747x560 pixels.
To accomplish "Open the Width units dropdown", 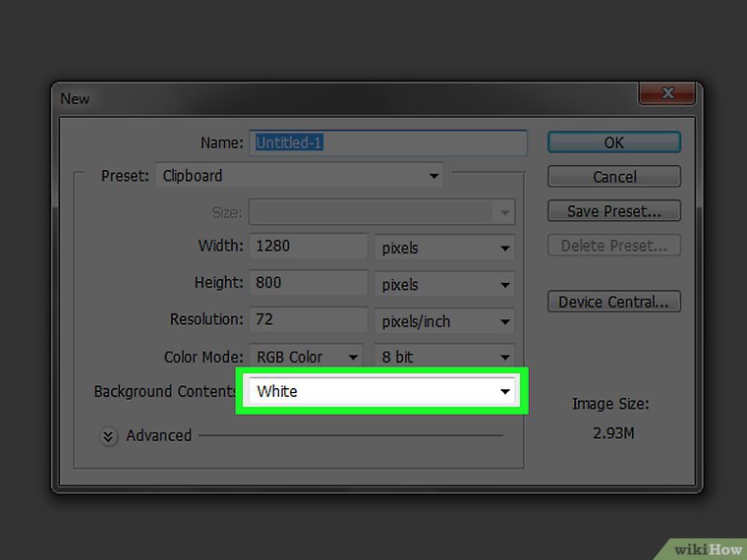I will tap(444, 248).
